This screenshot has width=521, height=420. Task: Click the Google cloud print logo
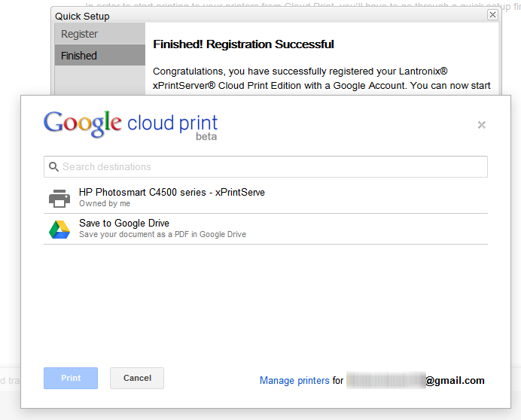130,124
